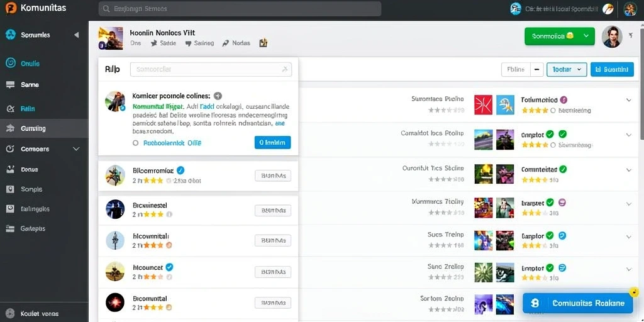
Task: Toggle the circle marker next to Sicmmnbag
Action: (553, 145)
